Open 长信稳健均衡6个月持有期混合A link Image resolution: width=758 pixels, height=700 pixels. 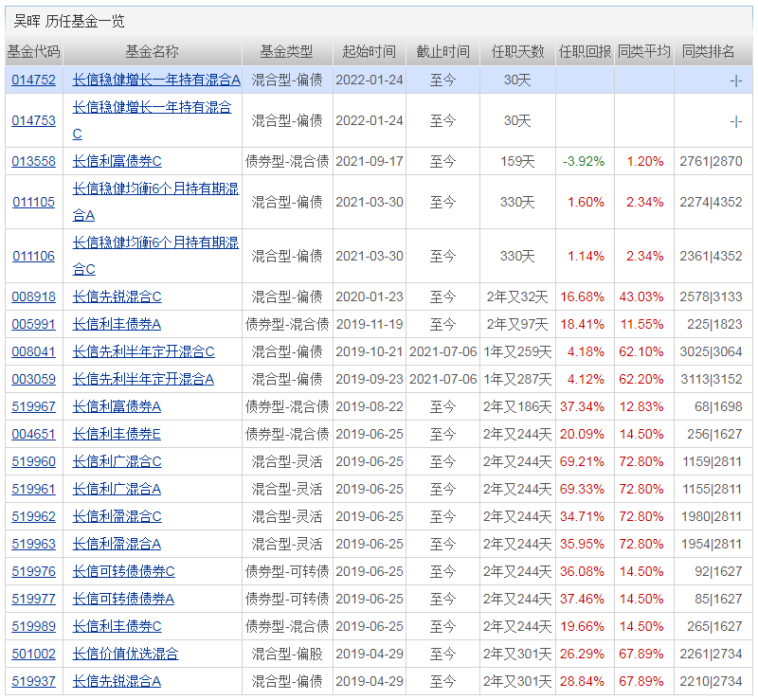pos(155,188)
